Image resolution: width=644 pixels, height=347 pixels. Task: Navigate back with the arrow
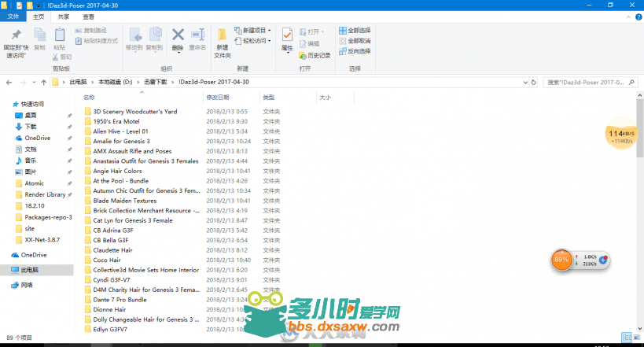(x=9, y=83)
